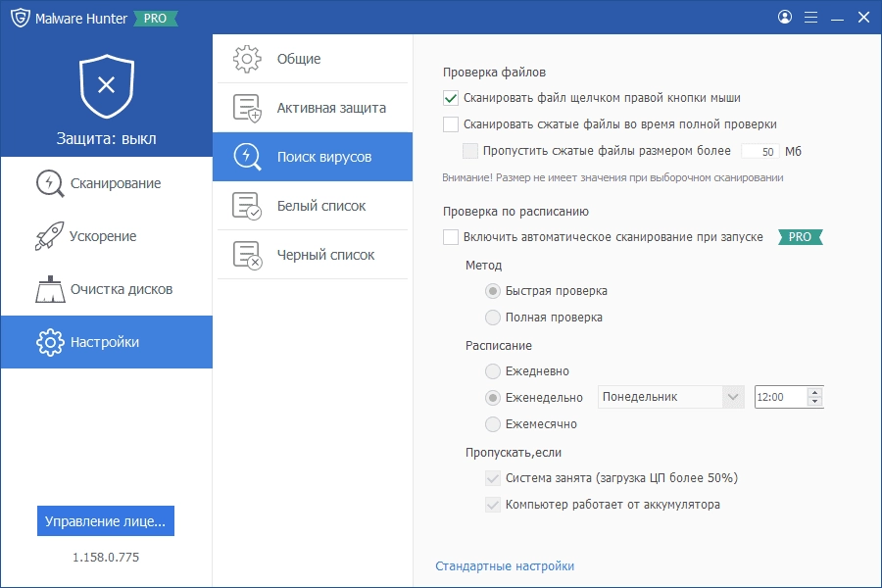Open the Черный список settings tab

tap(313, 255)
